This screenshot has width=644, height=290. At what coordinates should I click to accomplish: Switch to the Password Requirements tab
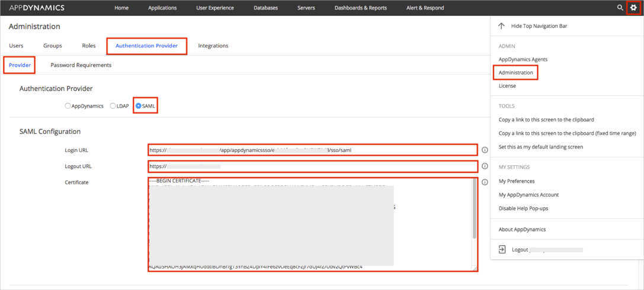(x=81, y=65)
